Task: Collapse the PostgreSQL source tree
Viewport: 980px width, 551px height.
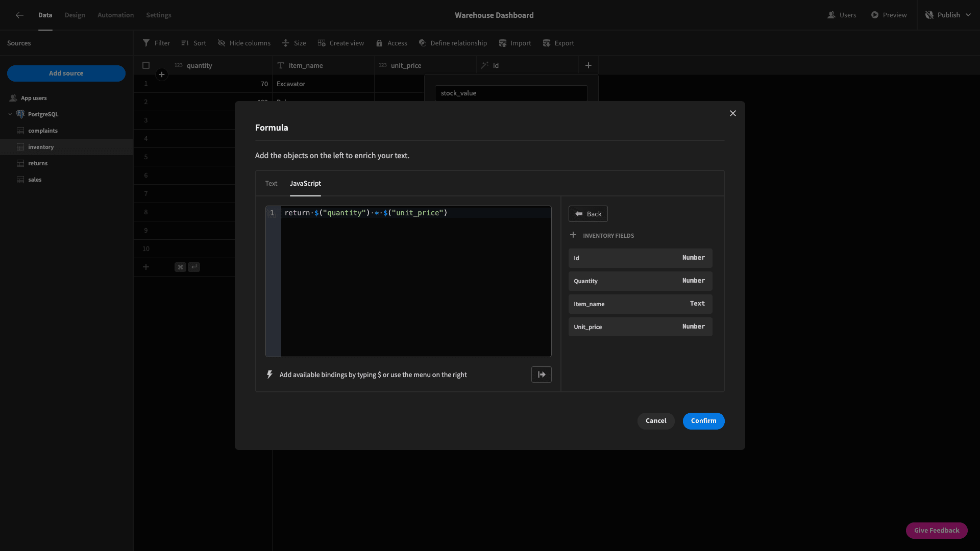Action: click(10, 114)
